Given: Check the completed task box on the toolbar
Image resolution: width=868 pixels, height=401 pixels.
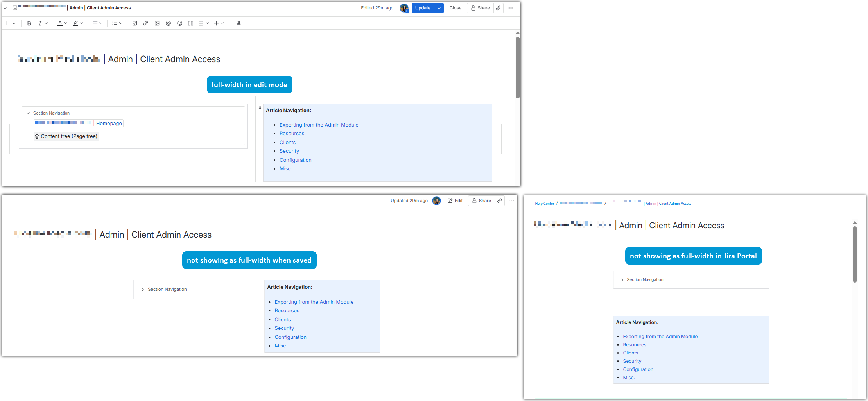Looking at the screenshot, I should (x=135, y=23).
